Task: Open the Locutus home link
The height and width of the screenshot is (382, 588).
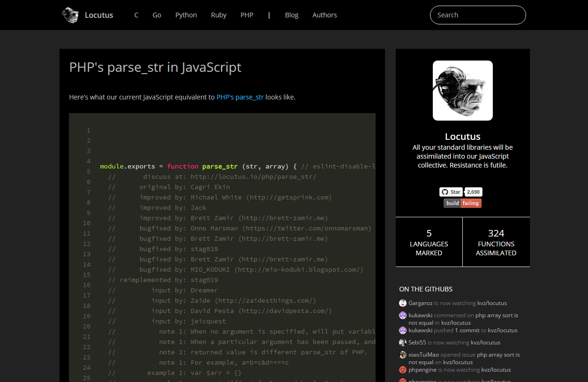Action: click(x=99, y=15)
